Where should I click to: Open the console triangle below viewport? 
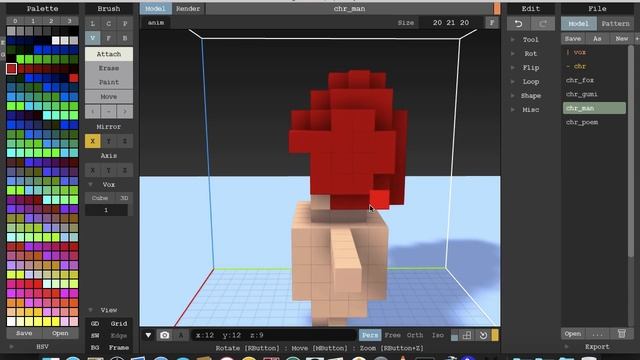coord(148,335)
